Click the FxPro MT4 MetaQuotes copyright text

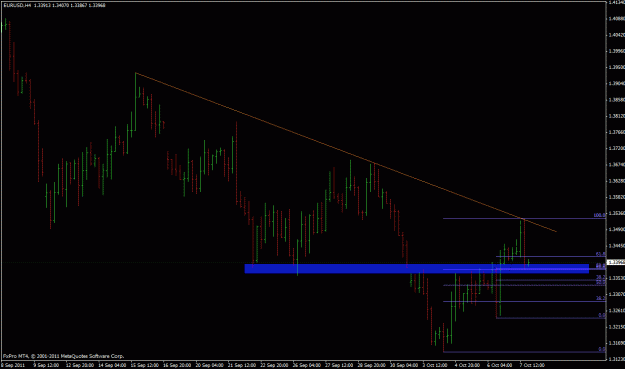(x=63, y=356)
